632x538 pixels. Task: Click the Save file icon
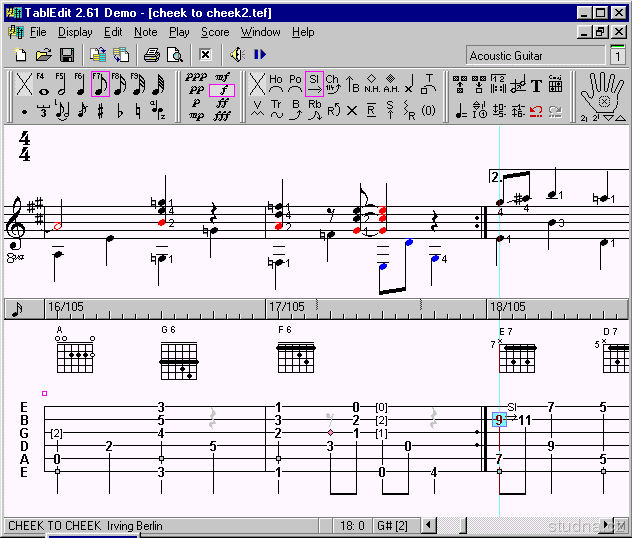[67, 55]
